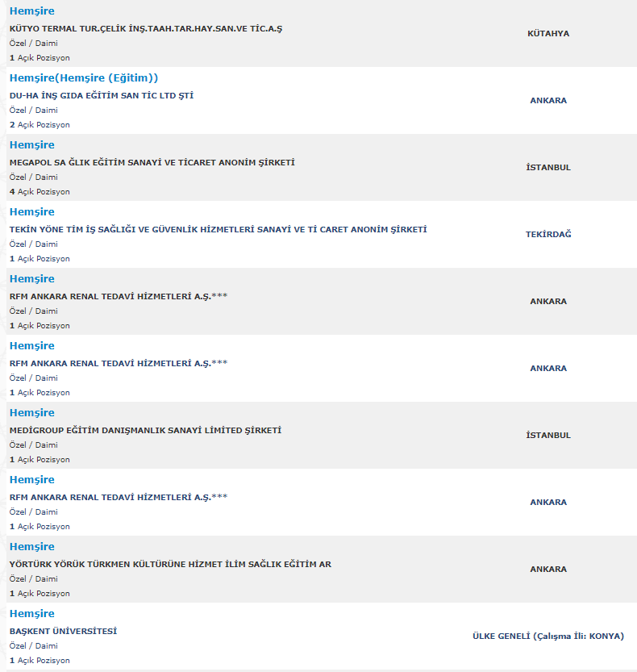The width and height of the screenshot is (637, 672).
Task: Click MEDİGROUP EĞİTİM DANIŞMANLIK company name
Action: (x=145, y=430)
